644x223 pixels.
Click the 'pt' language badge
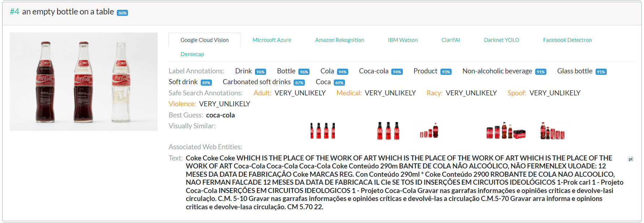631,159
